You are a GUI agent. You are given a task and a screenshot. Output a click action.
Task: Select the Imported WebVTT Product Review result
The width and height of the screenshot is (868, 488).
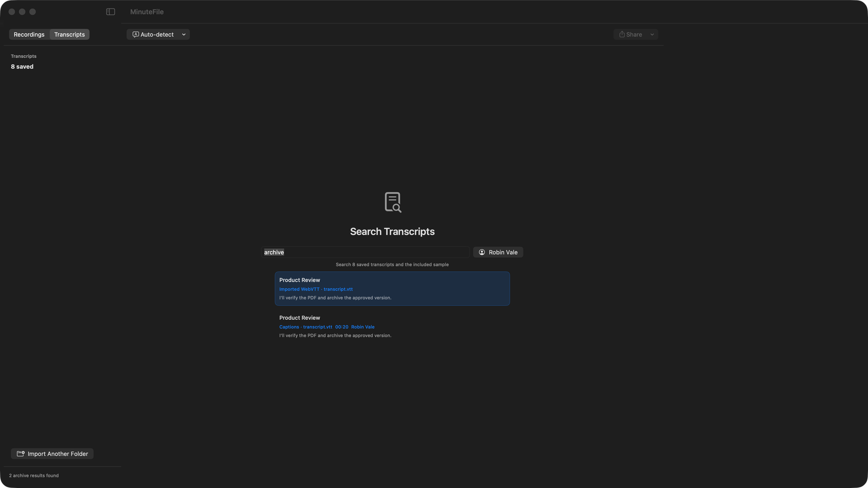392,289
